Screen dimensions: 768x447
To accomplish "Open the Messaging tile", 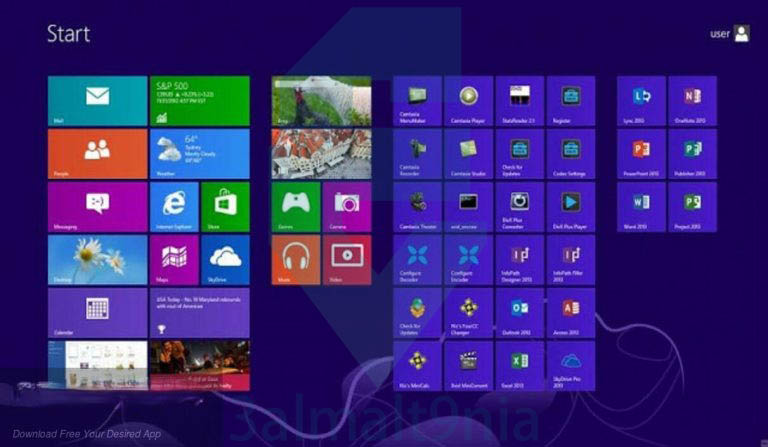I will tap(97, 207).
